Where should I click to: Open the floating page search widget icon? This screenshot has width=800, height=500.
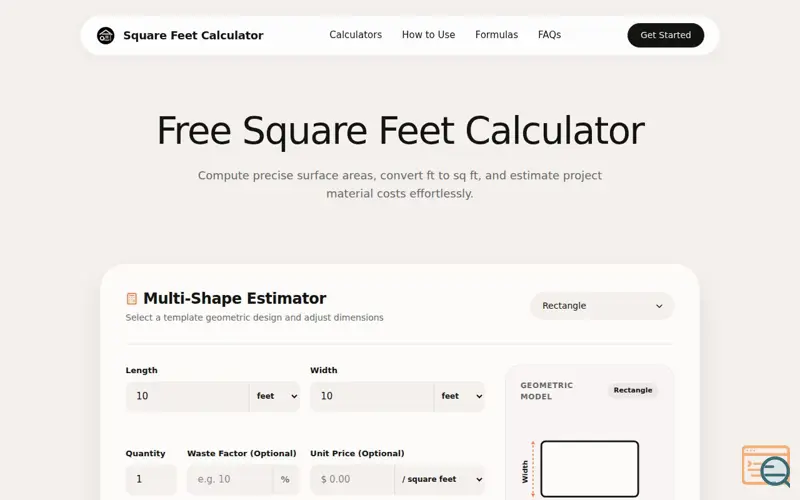tap(766, 466)
